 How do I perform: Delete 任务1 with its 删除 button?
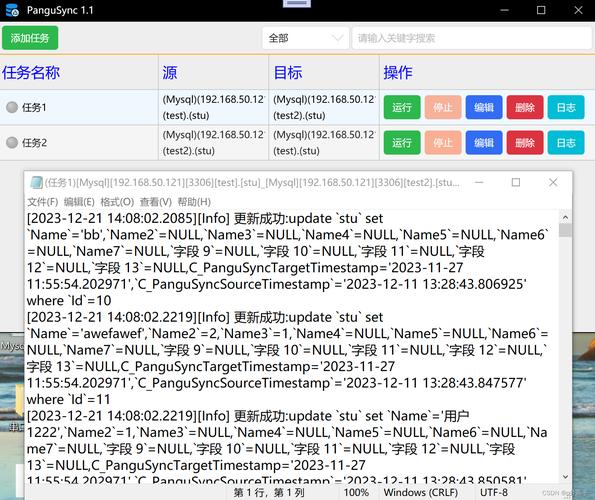[x=525, y=107]
